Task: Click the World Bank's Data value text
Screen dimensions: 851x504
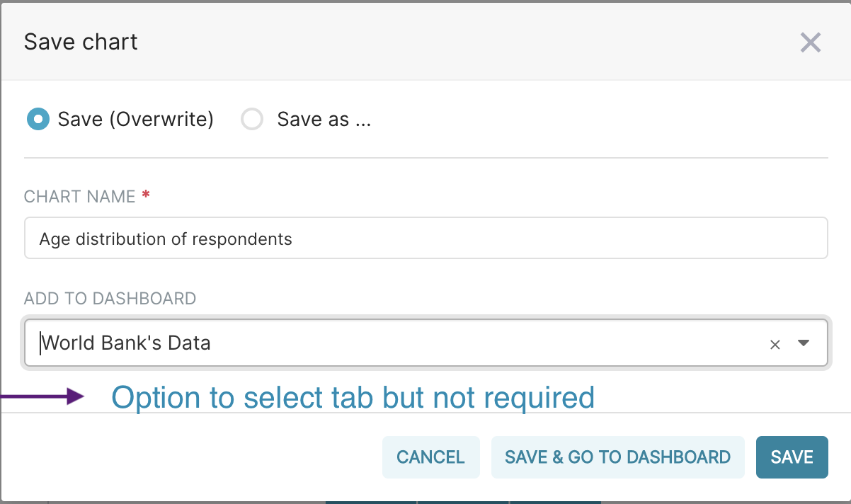Action: [126, 344]
